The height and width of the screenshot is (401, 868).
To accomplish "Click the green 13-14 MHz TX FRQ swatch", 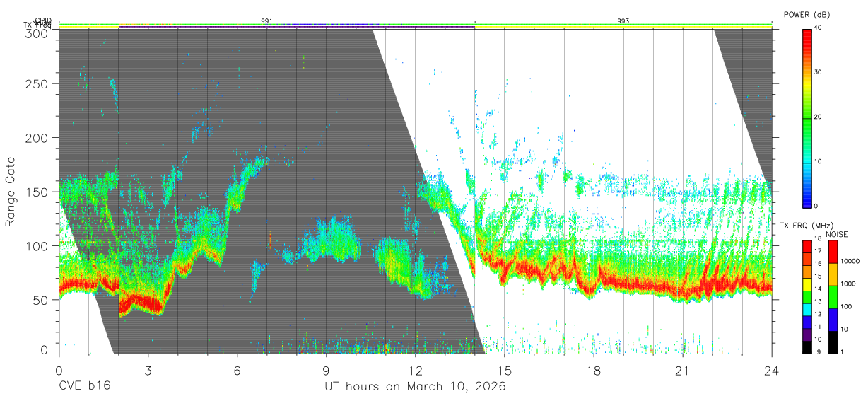I will click(x=807, y=296).
